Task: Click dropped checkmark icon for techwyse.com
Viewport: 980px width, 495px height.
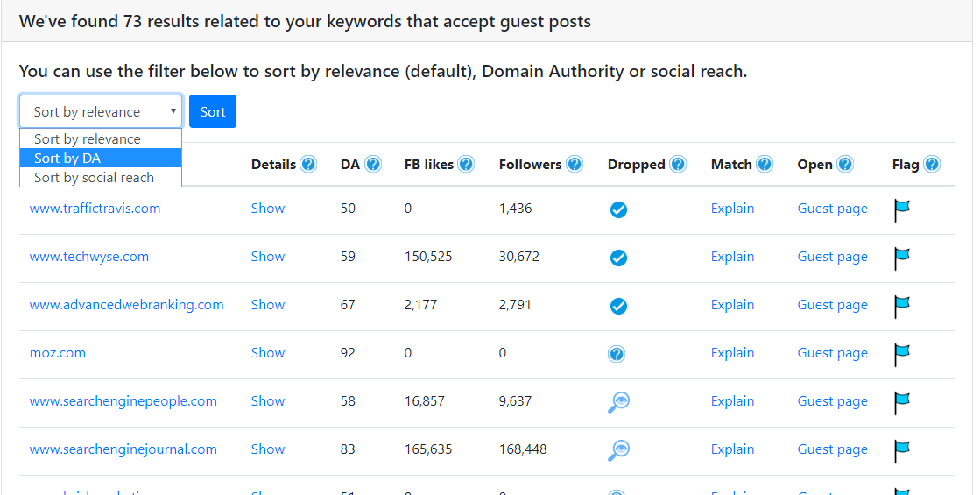Action: (x=619, y=258)
